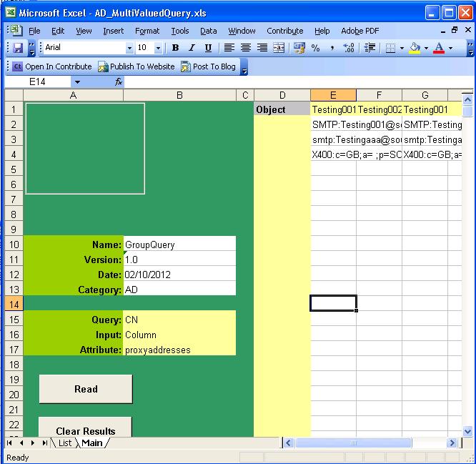Click the Save icon in toolbar
The height and width of the screenshot is (464, 476).
pos(19,48)
